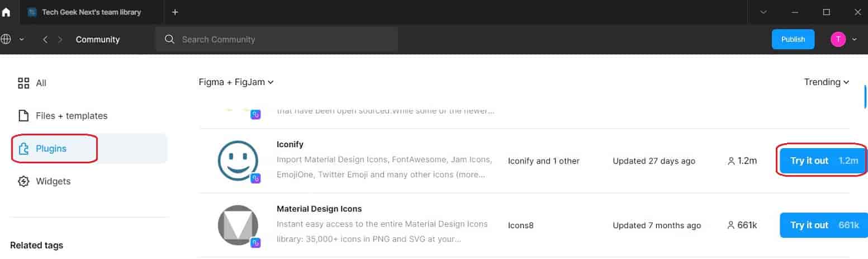The image size is (868, 259).
Task: Expand the chevron next to the user avatar
Action: [854, 39]
